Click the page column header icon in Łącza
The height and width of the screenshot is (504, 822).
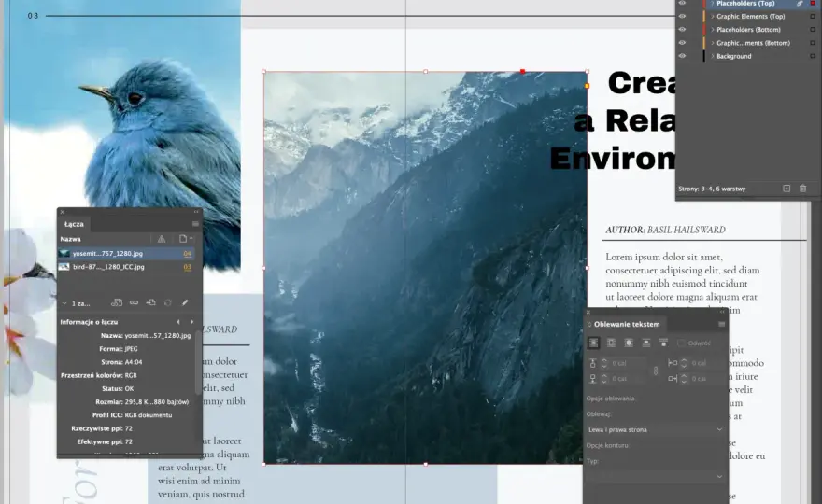183,239
